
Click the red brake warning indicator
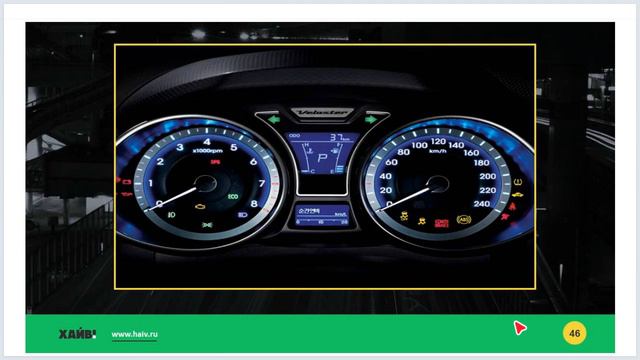(441, 223)
